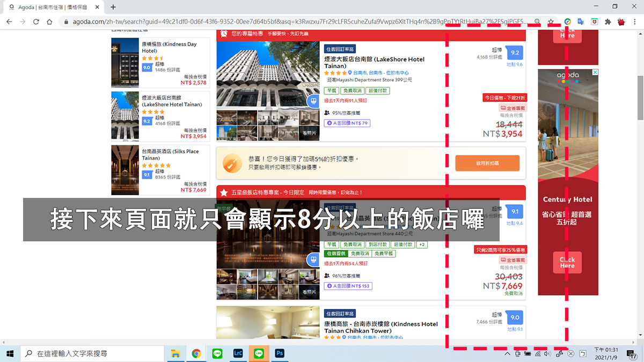Expand the +2 extra amenities tag
The width and height of the screenshot is (644, 362).
pos(422,245)
